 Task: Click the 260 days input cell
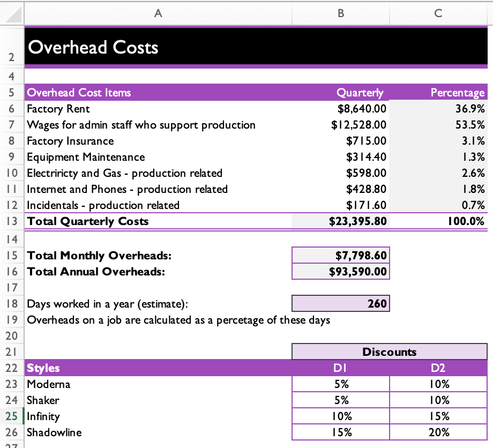(x=341, y=304)
